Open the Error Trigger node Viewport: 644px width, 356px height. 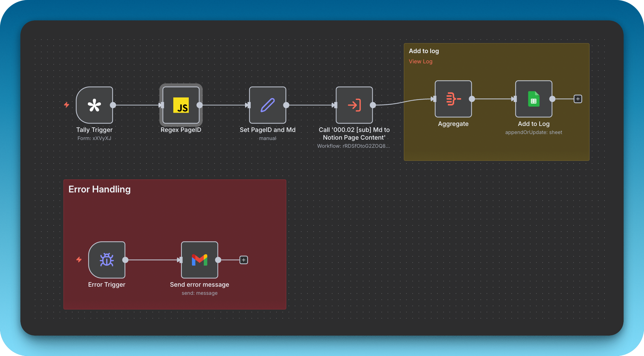pyautogui.click(x=107, y=260)
